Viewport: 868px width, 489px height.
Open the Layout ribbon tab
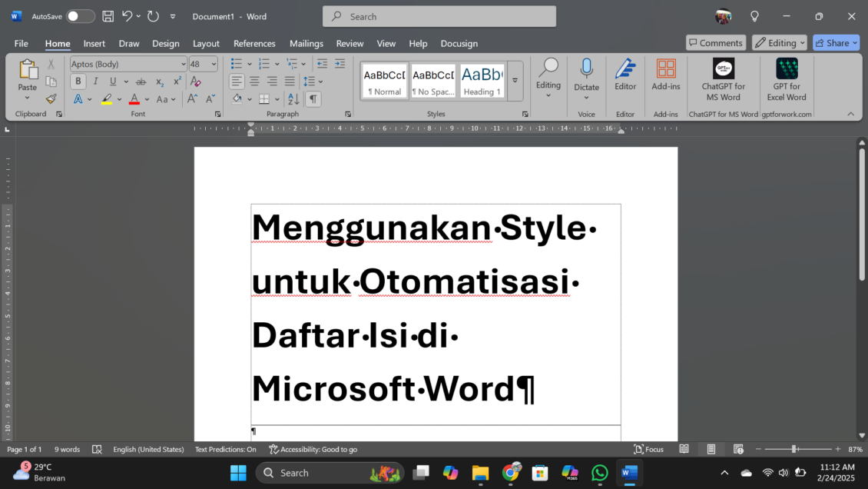click(x=206, y=44)
